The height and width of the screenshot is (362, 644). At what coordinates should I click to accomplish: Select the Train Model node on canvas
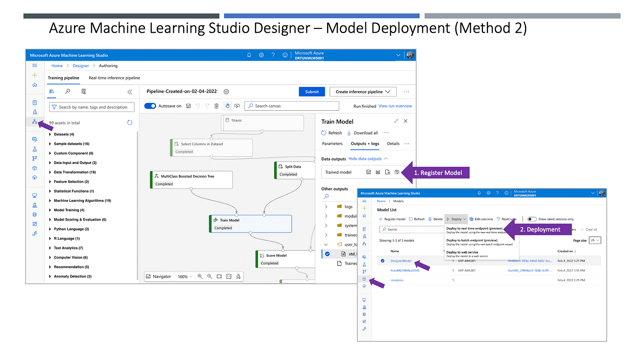(x=250, y=224)
